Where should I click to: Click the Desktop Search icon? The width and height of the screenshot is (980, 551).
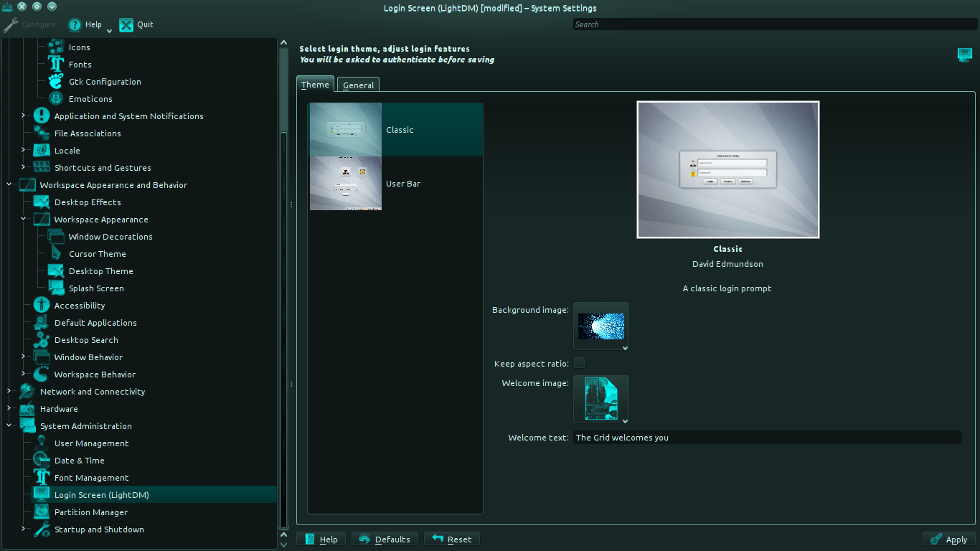tap(42, 340)
